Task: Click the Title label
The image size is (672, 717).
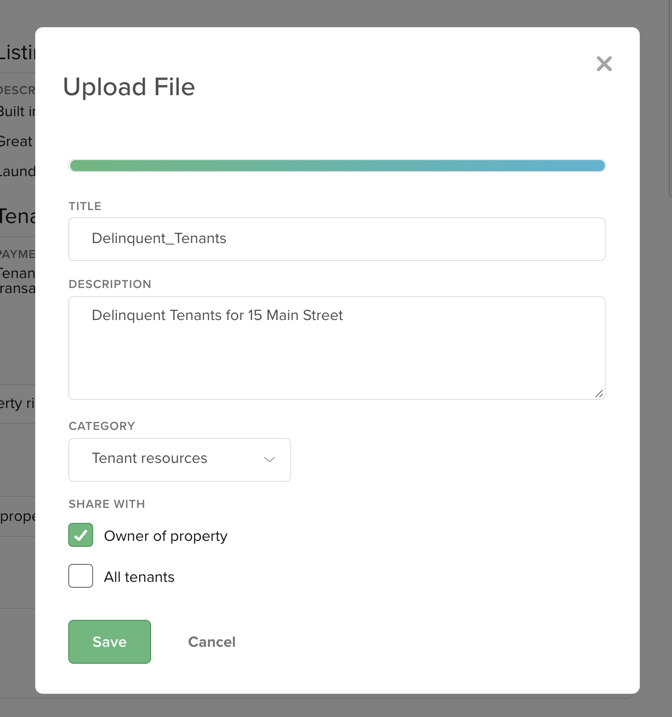Action: [85, 206]
